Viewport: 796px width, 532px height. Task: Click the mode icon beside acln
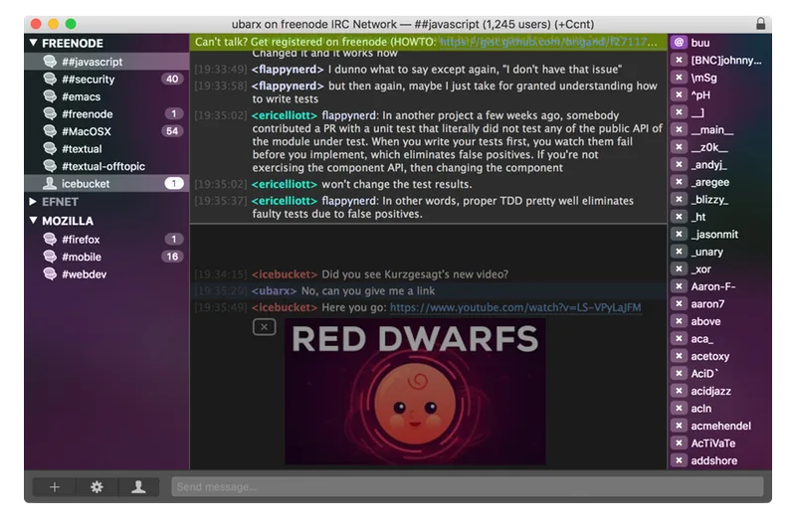pos(679,408)
